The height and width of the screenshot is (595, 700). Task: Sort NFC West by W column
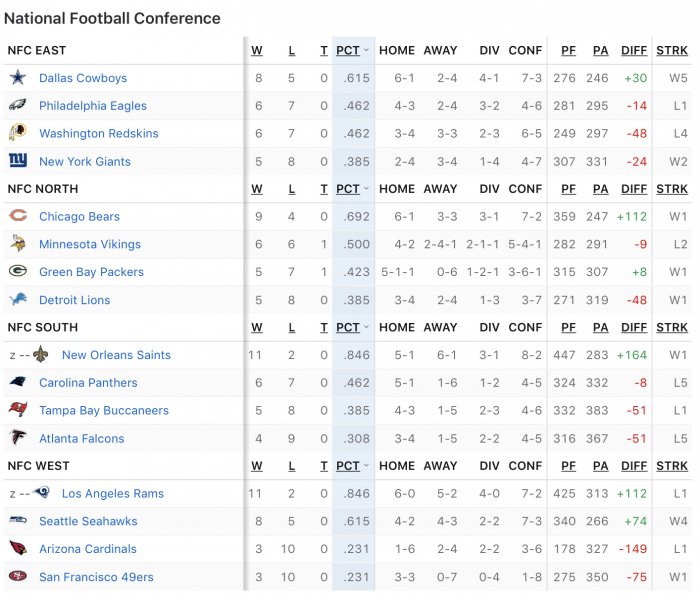click(x=257, y=466)
